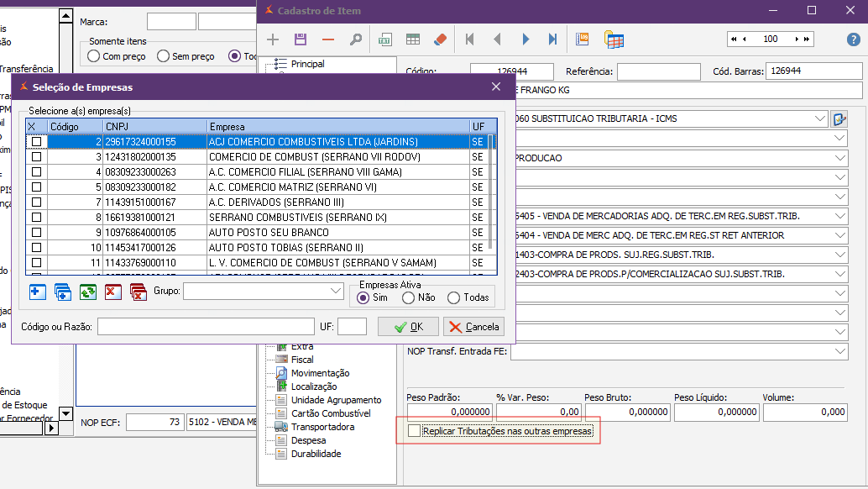Image resolution: width=868 pixels, height=489 pixels.
Task: Click the magnifier search icon in toolbar
Action: 355,39
